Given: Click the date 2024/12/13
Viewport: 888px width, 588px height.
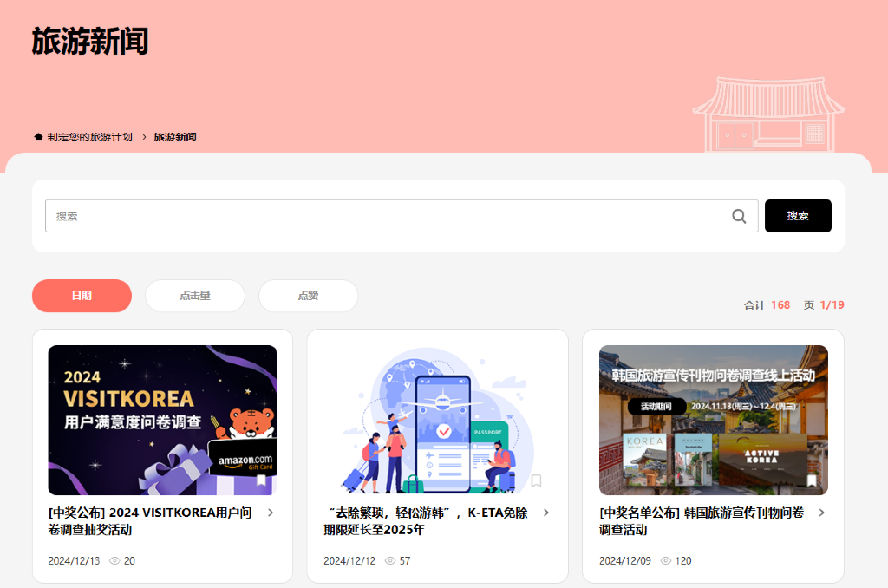Looking at the screenshot, I should pos(74,561).
